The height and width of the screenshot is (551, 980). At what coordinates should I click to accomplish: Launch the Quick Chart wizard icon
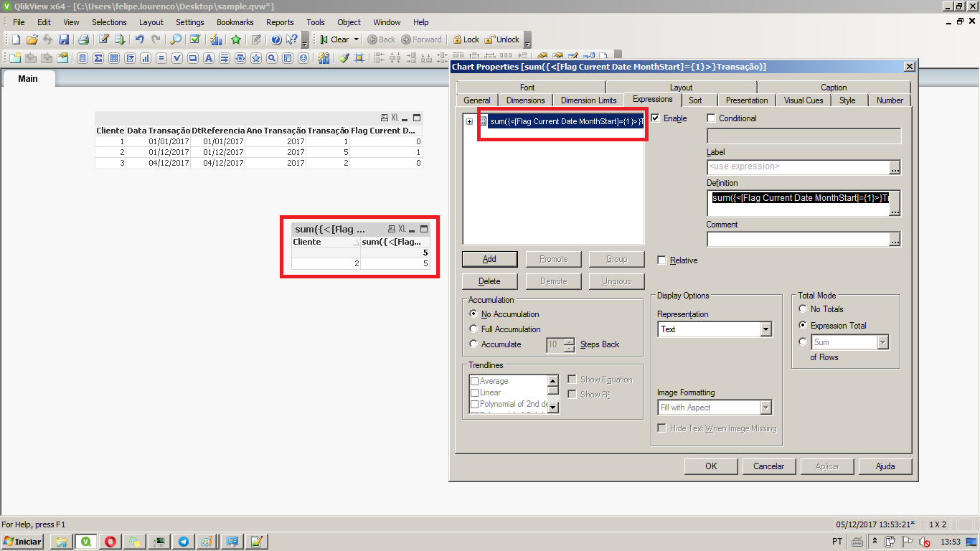point(215,39)
